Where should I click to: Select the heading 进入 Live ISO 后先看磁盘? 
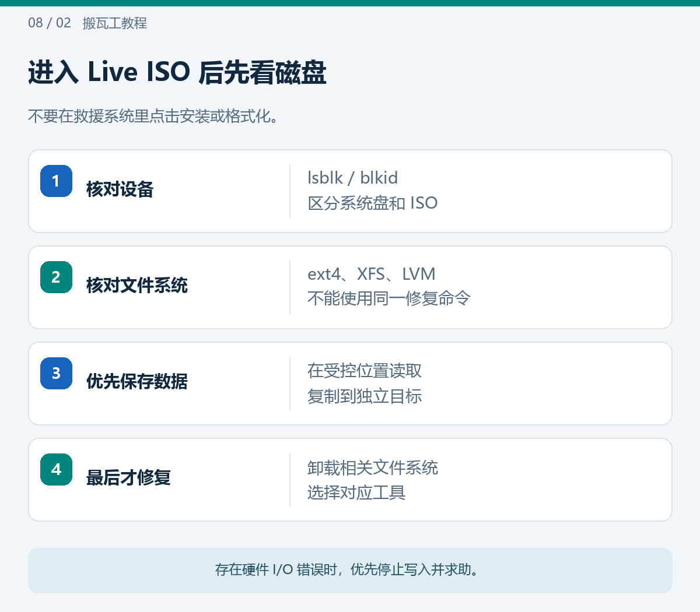click(x=177, y=73)
